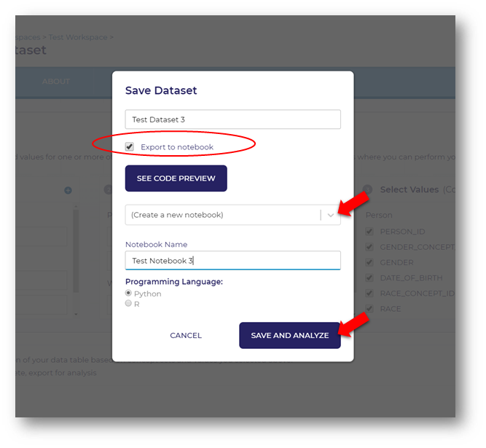Viewport: 486px width, 448px height.
Task: Uncheck the GENDER value checkbox
Action: [370, 262]
